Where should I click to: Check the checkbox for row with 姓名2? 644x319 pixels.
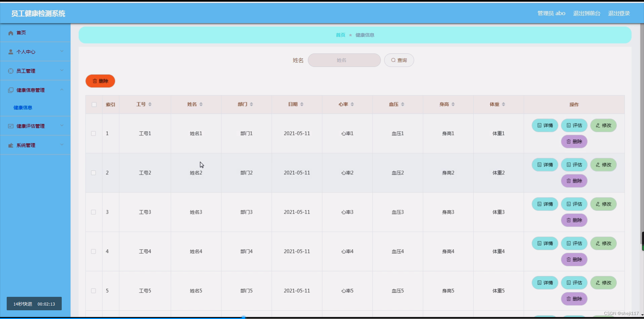(x=93, y=173)
